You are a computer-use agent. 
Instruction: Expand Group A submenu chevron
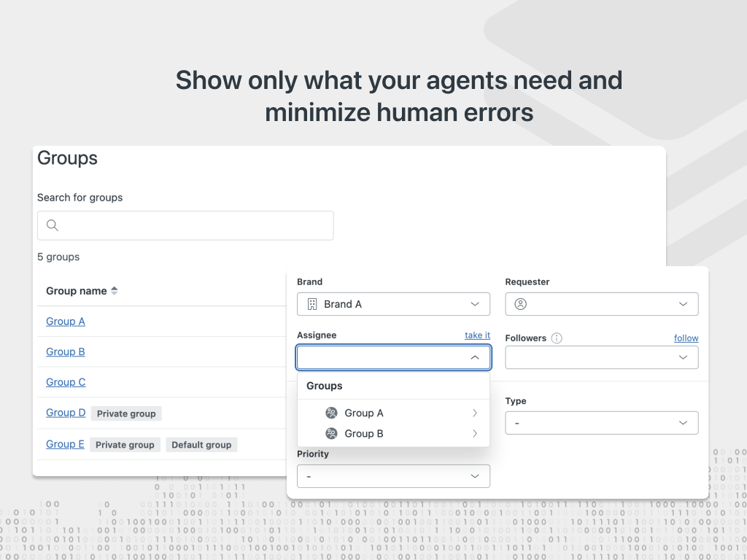[x=475, y=413]
